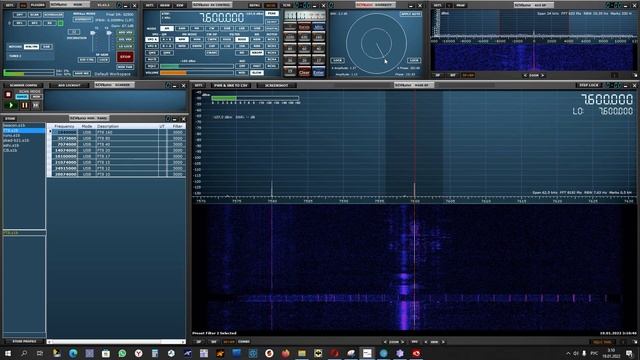Click the red STOP button in Main panel
640x360 pixels.
click(125, 57)
